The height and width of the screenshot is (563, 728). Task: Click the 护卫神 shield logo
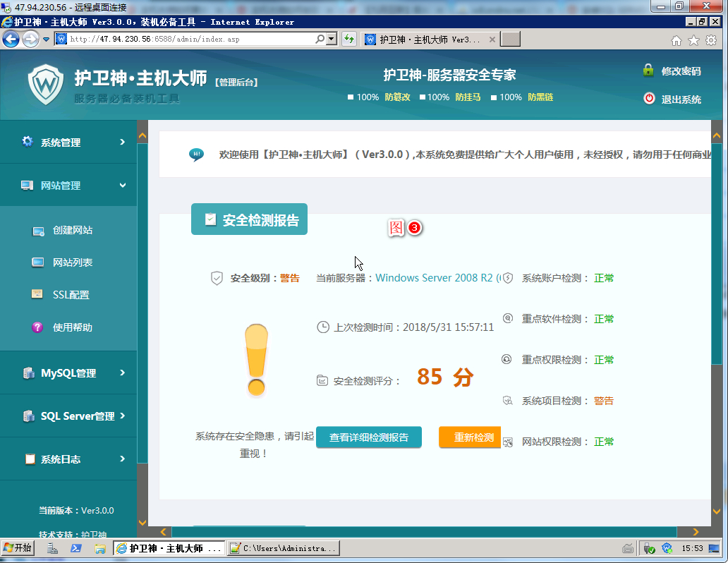[45, 85]
